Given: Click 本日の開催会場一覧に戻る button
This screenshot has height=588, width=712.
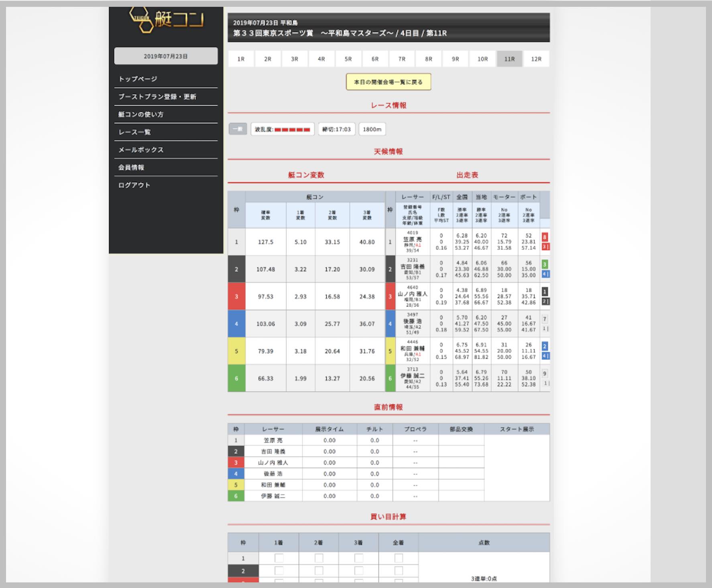Looking at the screenshot, I should point(388,82).
